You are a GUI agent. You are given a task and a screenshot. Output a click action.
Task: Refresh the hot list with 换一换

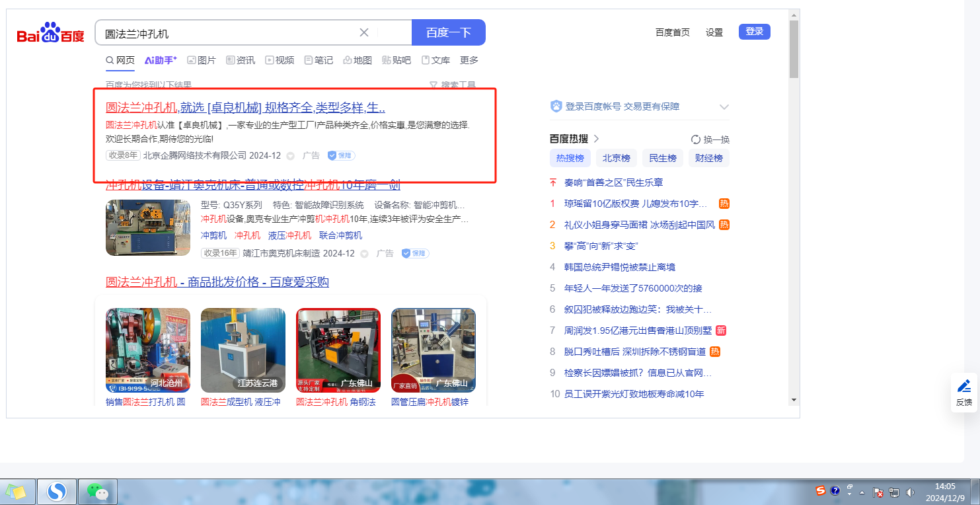pos(710,139)
